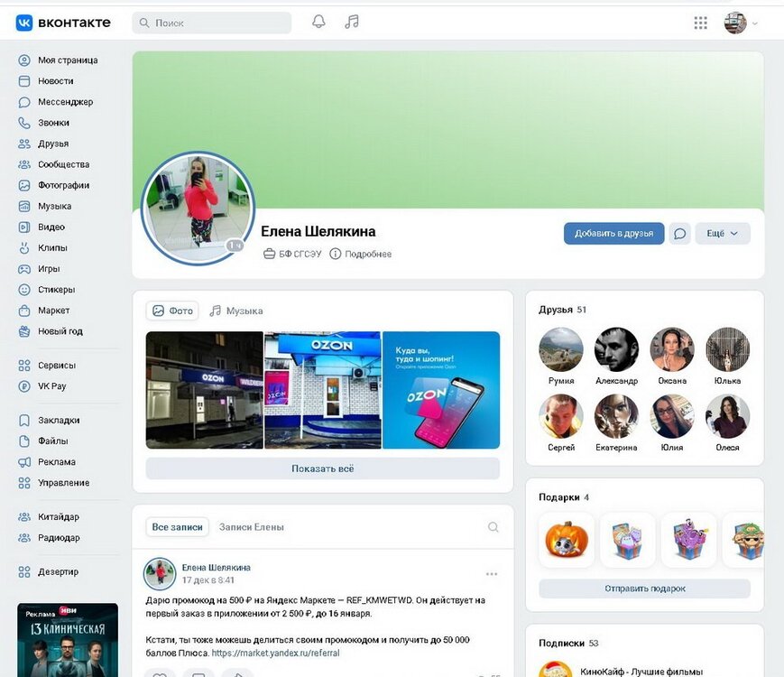
Task: Open the market.yandex.ru referral link
Action: click(275, 653)
